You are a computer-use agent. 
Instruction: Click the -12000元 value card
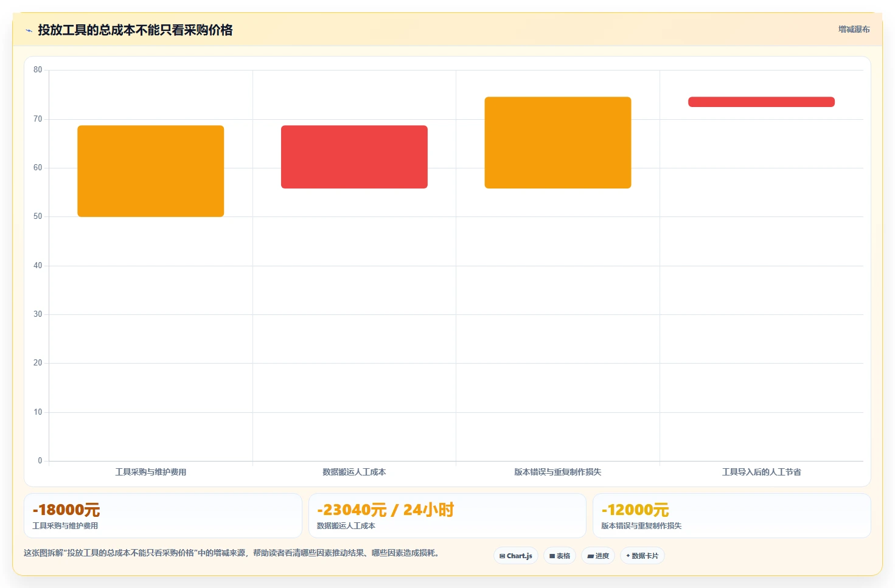[x=732, y=516]
